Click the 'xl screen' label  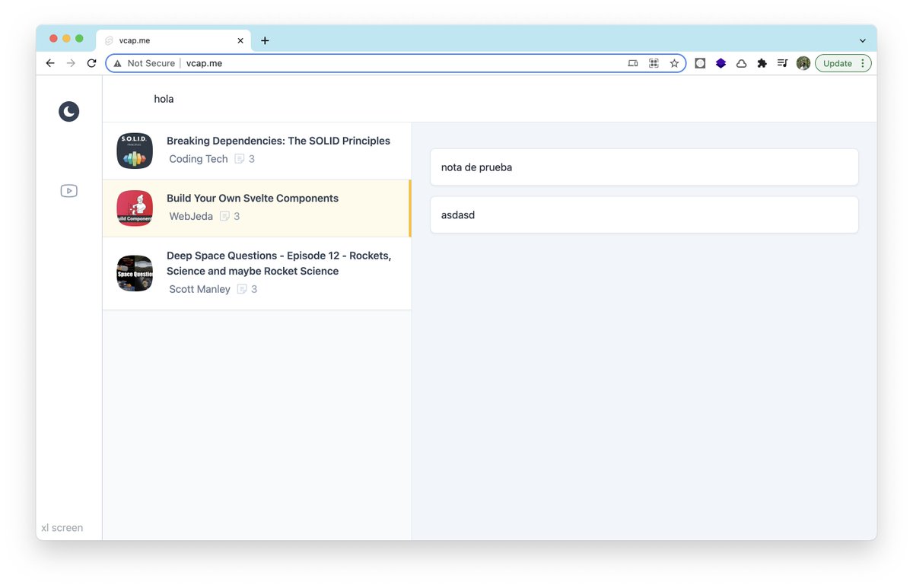(x=62, y=528)
